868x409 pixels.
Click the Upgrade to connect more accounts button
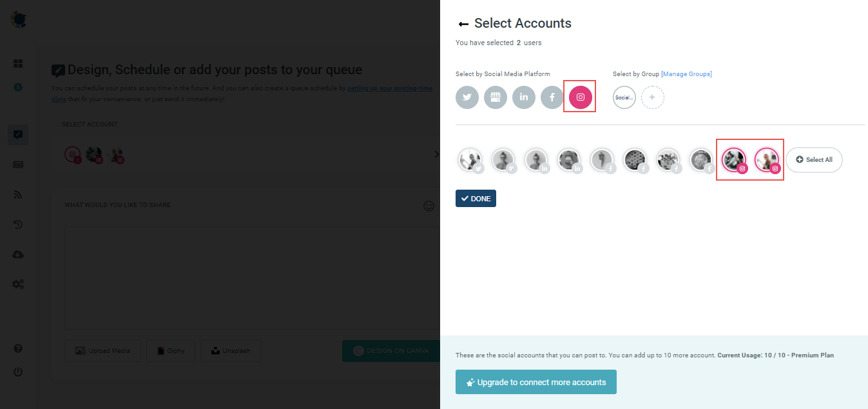pos(535,382)
